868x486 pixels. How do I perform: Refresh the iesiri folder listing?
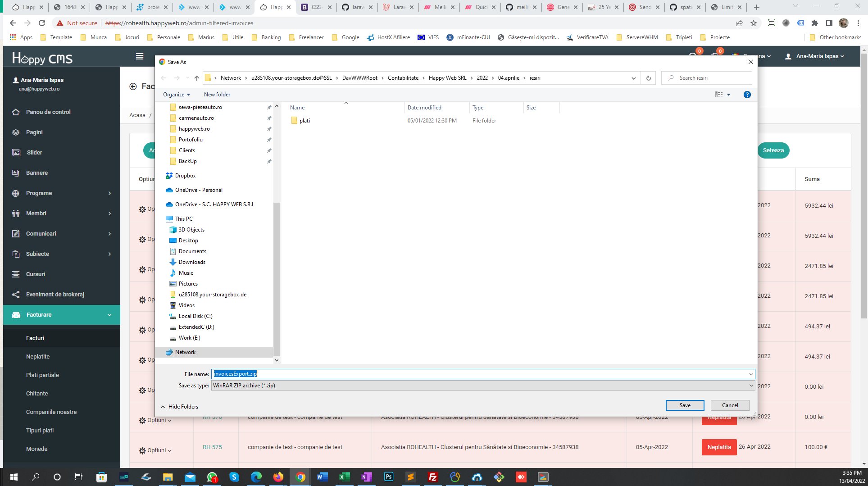[x=648, y=78]
